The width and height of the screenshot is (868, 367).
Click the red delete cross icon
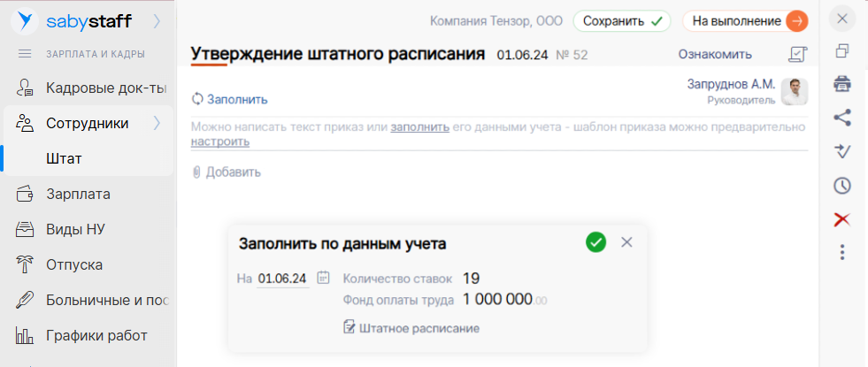point(842,219)
